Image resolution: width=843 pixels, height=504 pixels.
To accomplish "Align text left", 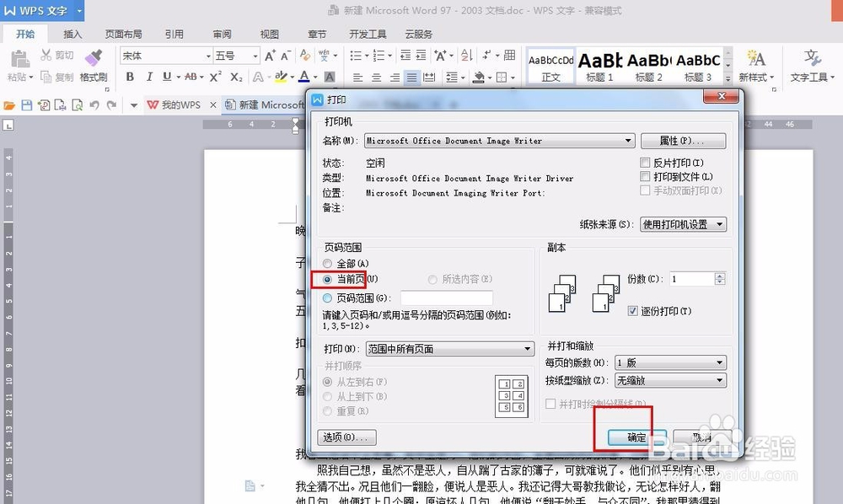I will pos(357,78).
